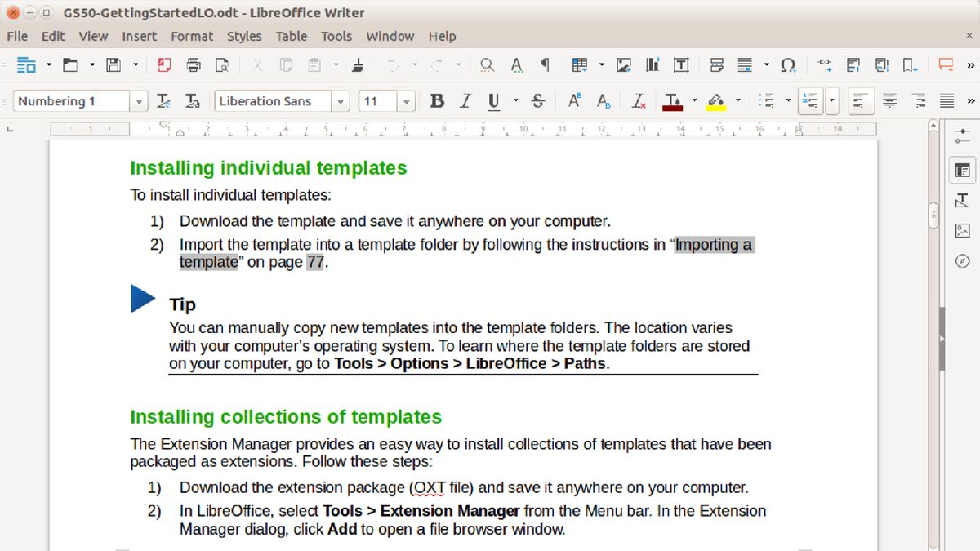980x551 pixels.
Task: Insert a text box
Action: click(681, 64)
